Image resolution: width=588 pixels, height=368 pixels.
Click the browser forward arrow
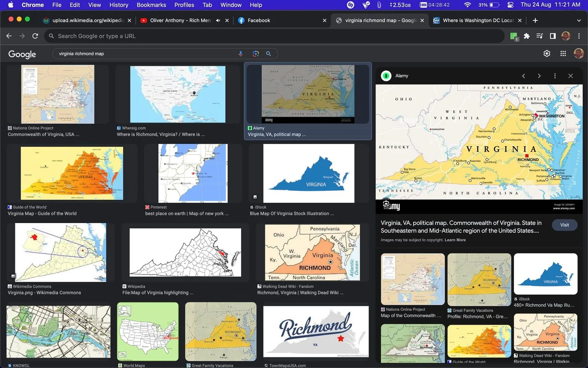pyautogui.click(x=22, y=36)
